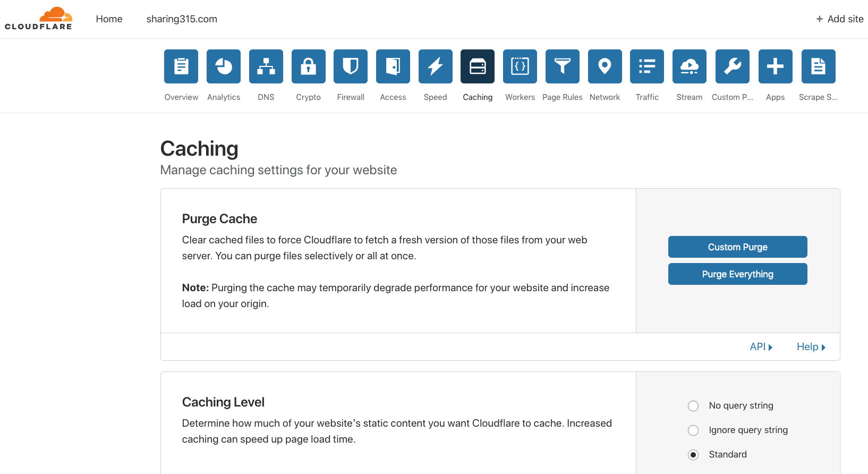This screenshot has width=868, height=474.
Task: Click the Purge Everything button
Action: [x=738, y=274]
